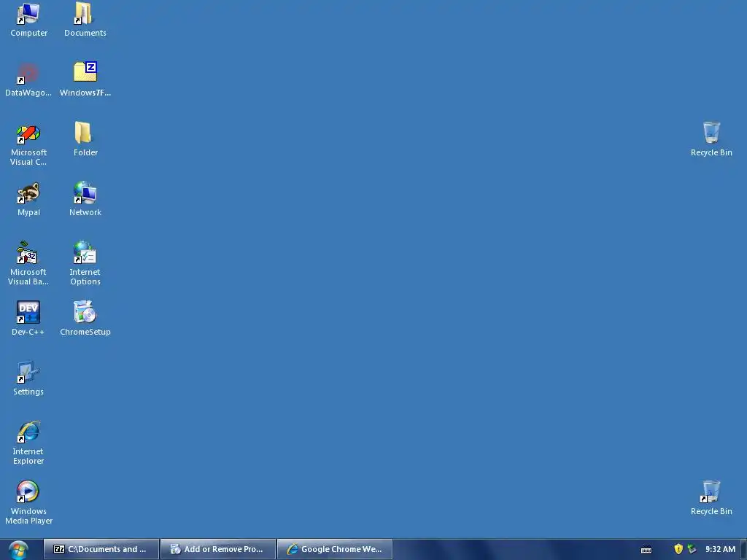Select the Documents folder shortcut
This screenshot has width=747, height=560.
click(x=85, y=20)
